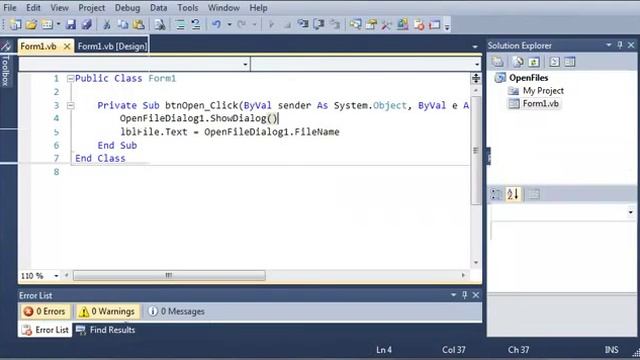Toggle the 0 Messages filter
The image size is (640, 360).
176,311
